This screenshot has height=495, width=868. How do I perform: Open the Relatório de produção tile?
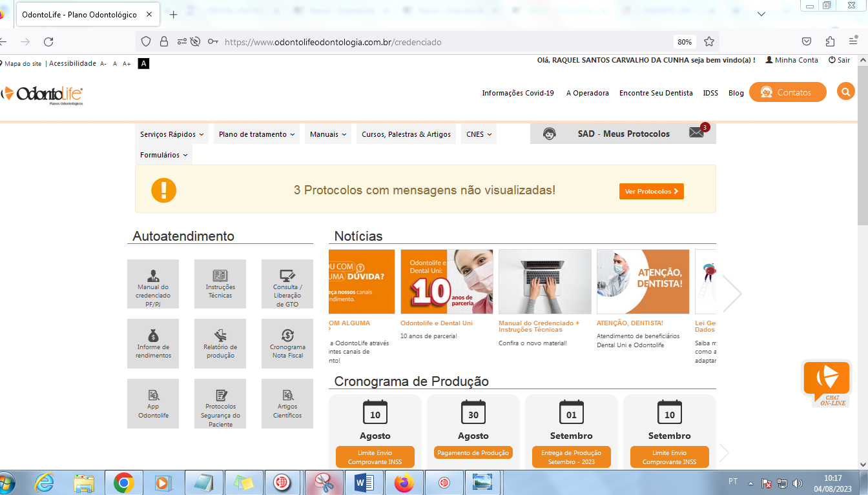click(220, 343)
